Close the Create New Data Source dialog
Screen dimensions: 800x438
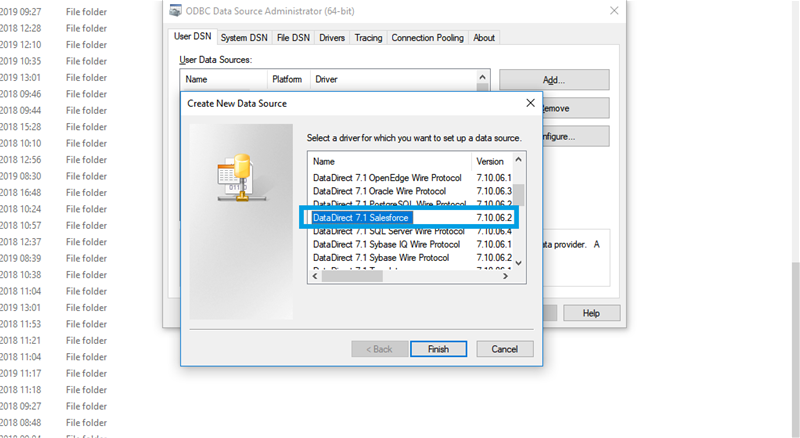[x=528, y=103]
